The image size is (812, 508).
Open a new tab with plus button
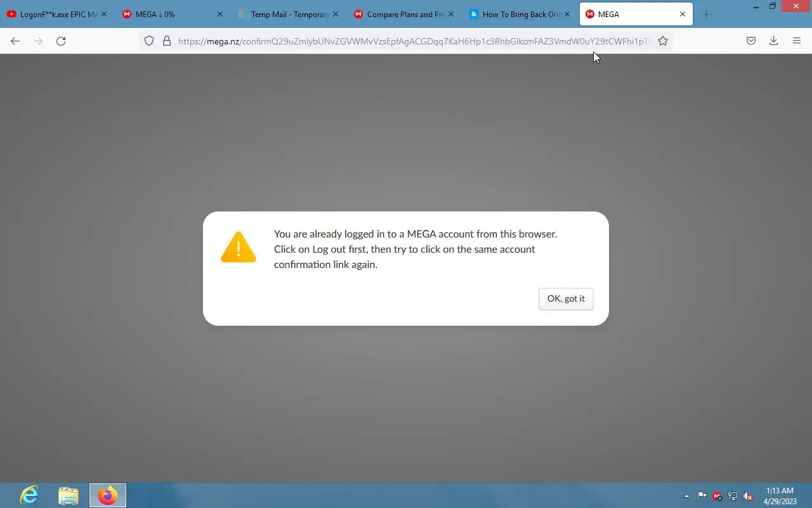[707, 14]
